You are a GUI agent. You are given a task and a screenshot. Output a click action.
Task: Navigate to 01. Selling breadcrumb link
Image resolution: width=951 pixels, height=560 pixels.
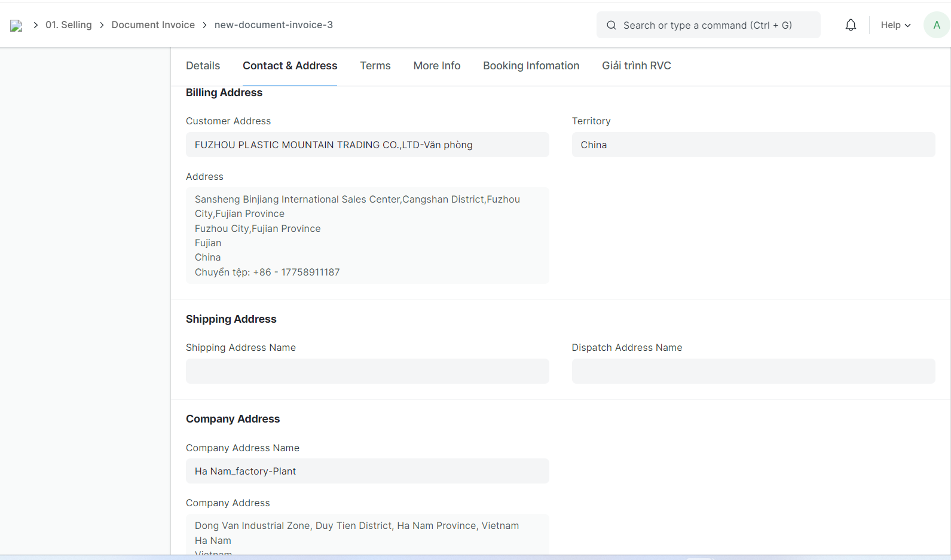pyautogui.click(x=69, y=25)
